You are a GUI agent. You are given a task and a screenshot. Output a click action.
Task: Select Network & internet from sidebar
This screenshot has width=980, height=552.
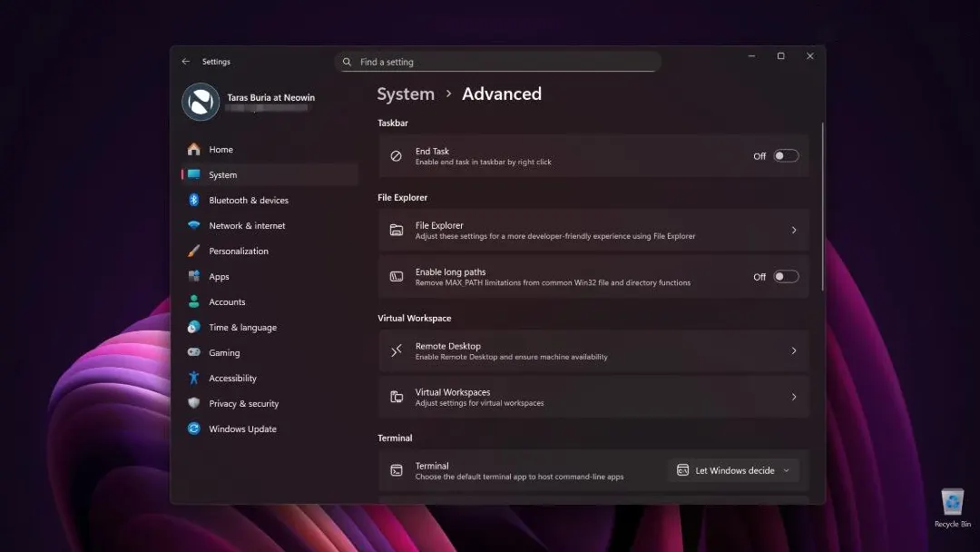(x=245, y=225)
